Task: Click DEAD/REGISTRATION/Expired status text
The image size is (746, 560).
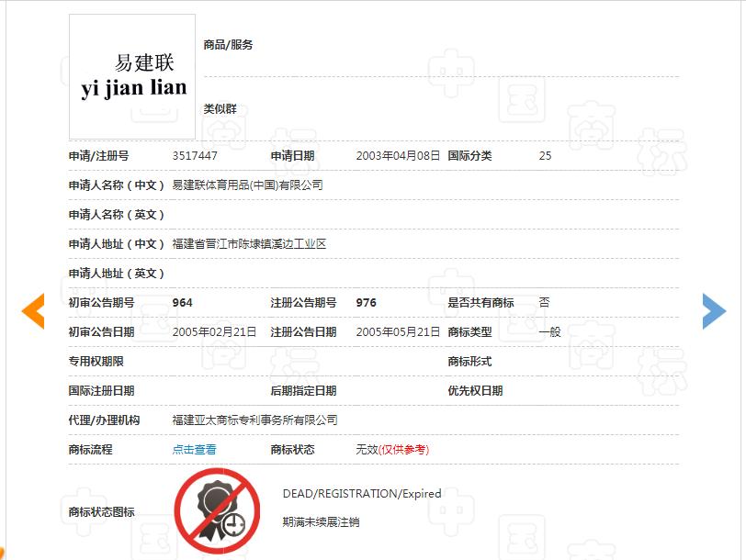Action: [361, 493]
